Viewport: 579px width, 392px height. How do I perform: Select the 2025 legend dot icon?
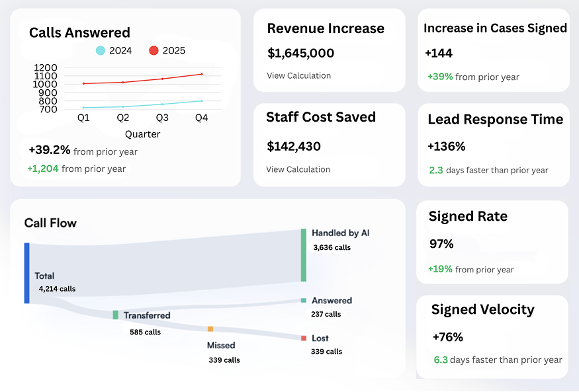[x=153, y=50]
